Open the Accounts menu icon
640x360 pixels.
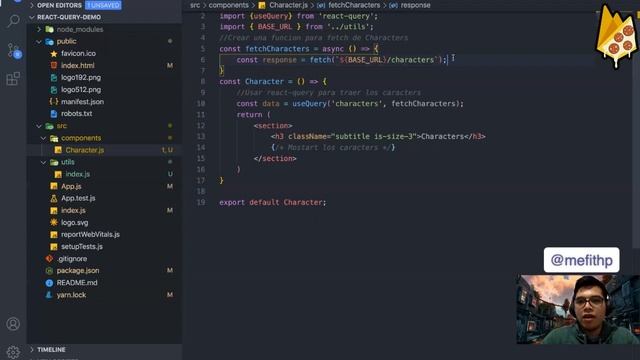pos(13,324)
